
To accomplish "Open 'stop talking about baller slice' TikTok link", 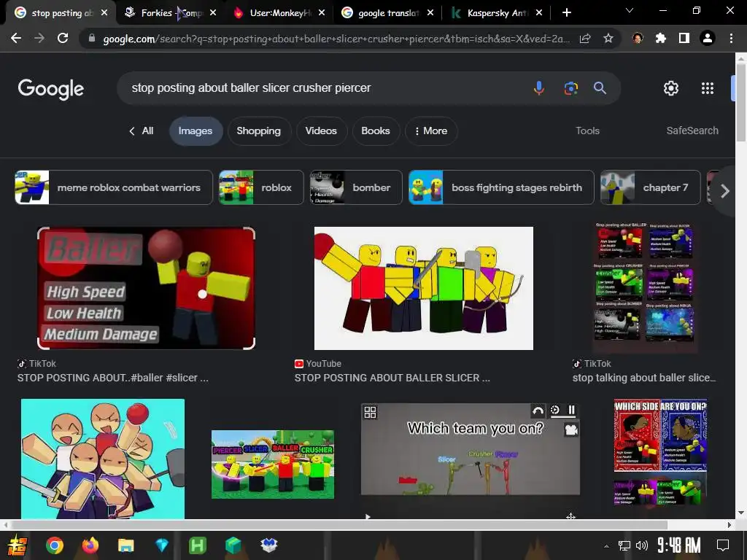I will tap(644, 378).
